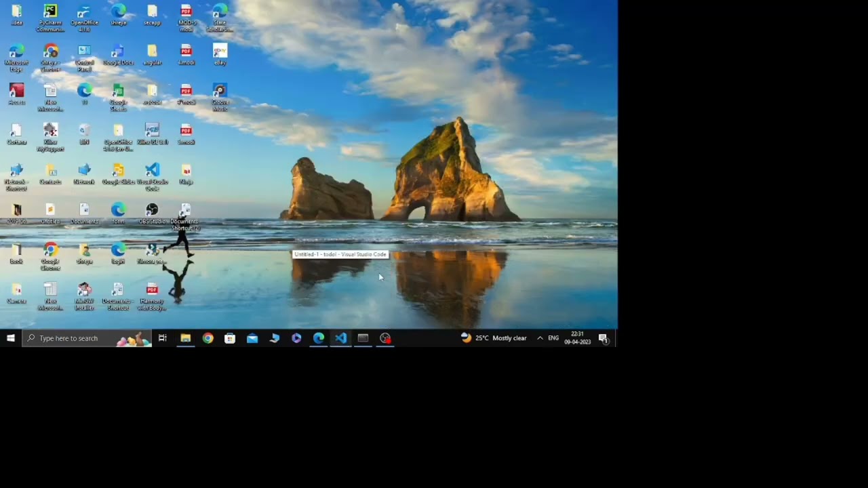868x488 pixels.
Task: Open Google Docs desktop shortcut
Action: coord(118,55)
